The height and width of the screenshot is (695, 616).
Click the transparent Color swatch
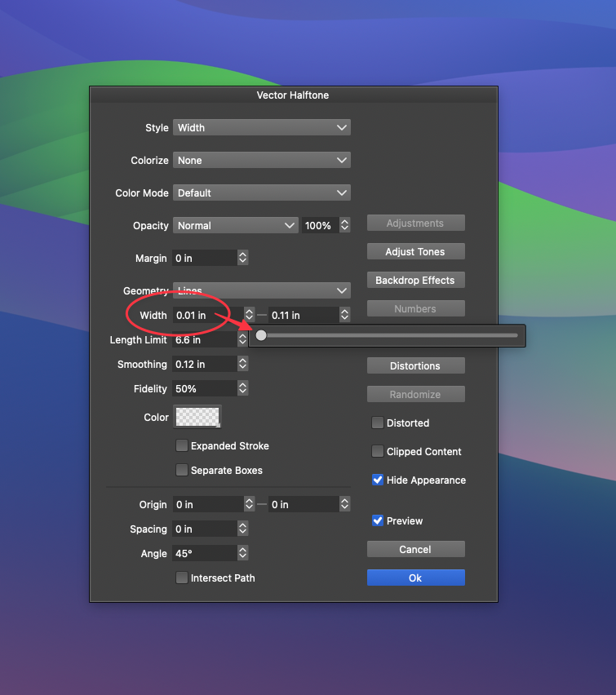197,417
